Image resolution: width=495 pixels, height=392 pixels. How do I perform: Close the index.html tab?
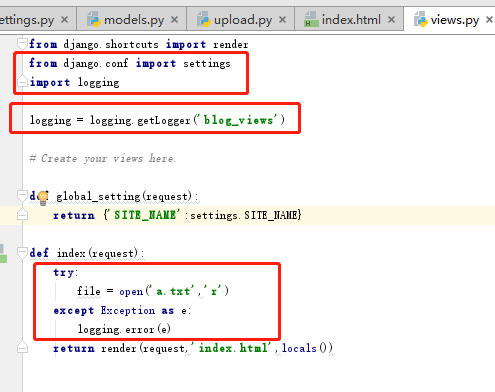(392, 20)
